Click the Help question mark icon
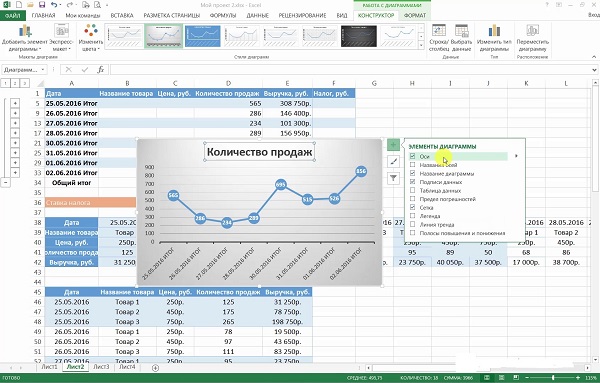Image resolution: width=600 pixels, height=383 pixels. 547,5
